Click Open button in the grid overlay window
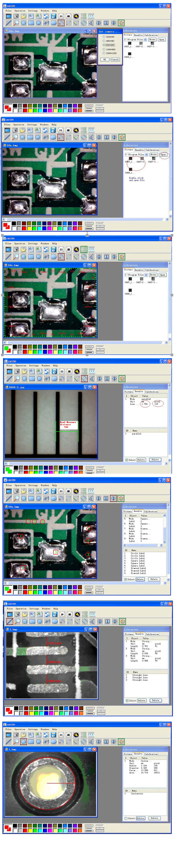 [162, 275]
